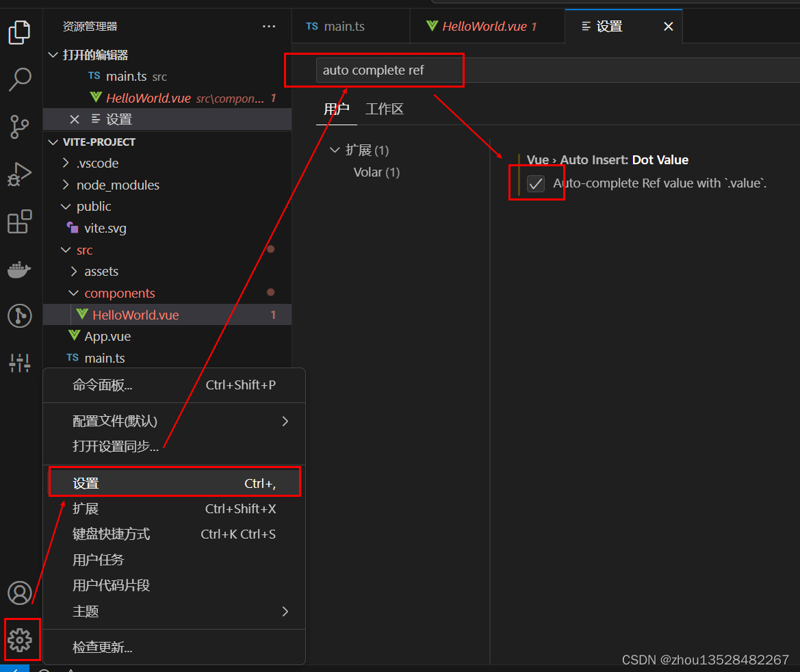Switch to the 工作区 settings tab

pyautogui.click(x=384, y=108)
